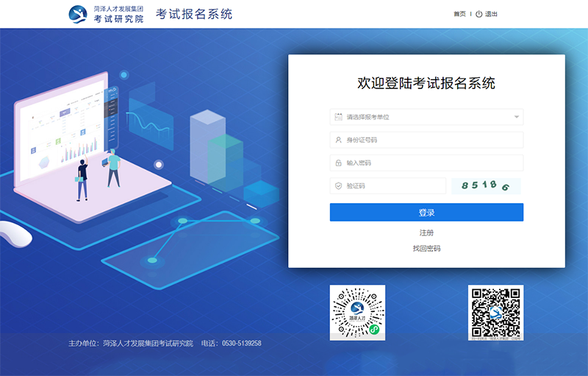Screen dimensions: 588x376
Task: Click the shield icon in 验证码 field
Action: pos(338,186)
